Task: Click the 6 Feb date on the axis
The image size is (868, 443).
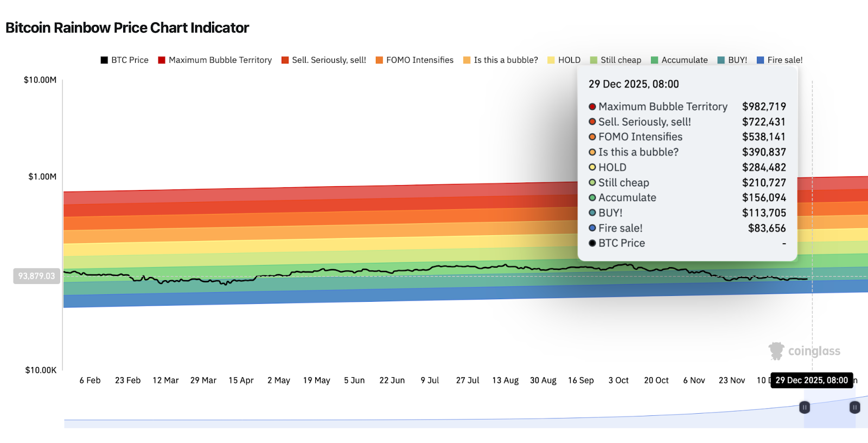Action: point(90,381)
